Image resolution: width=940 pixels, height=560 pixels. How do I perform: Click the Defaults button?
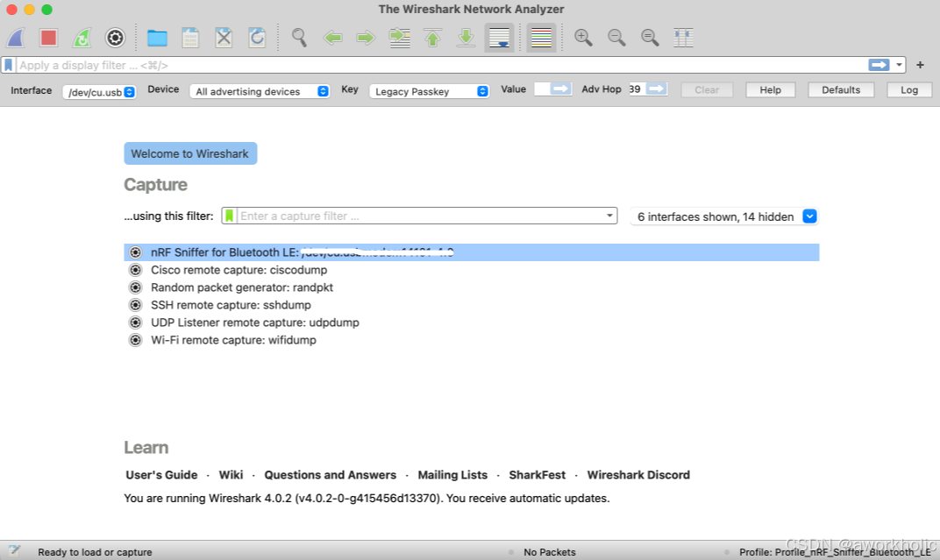point(841,90)
